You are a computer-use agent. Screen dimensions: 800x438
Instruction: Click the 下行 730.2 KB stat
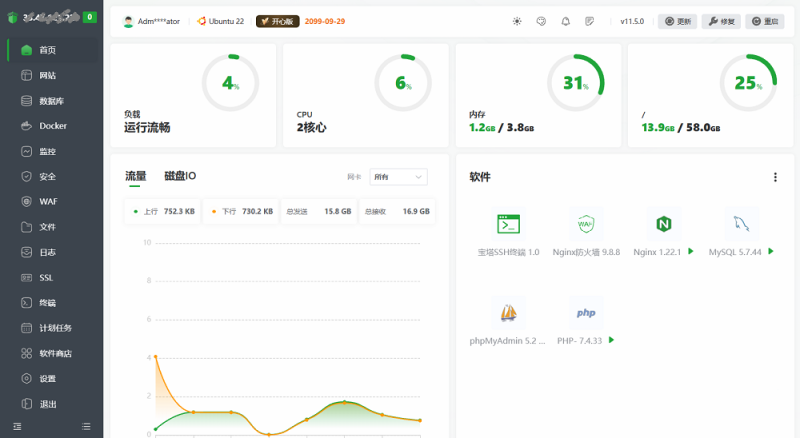click(241, 211)
